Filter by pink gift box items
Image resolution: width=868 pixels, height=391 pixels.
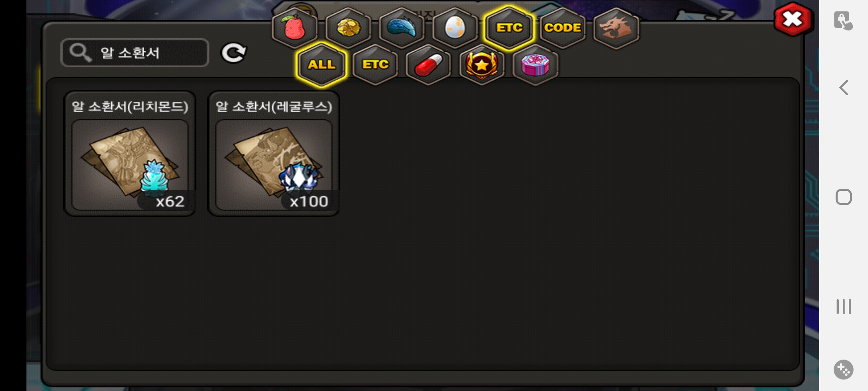(535, 65)
